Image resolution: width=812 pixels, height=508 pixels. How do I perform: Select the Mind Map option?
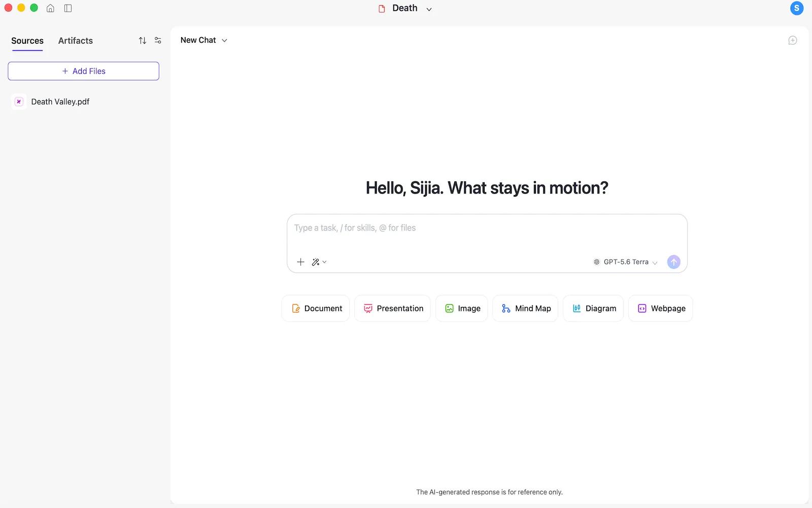tap(525, 308)
